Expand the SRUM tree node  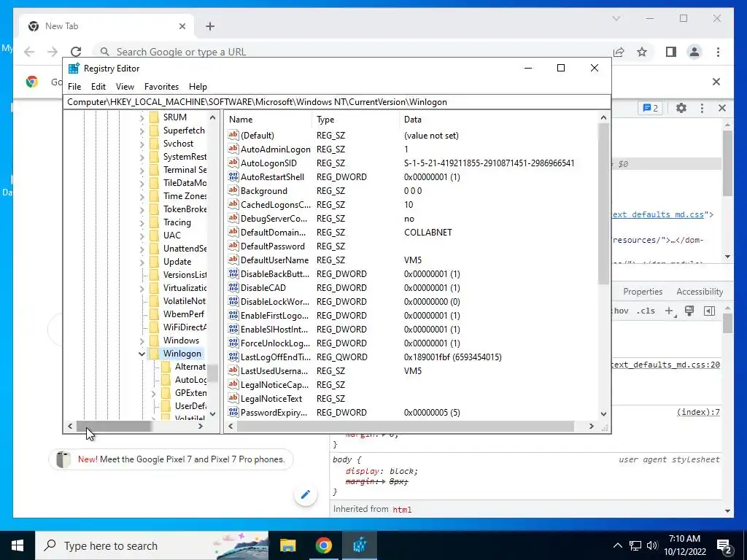pos(142,117)
